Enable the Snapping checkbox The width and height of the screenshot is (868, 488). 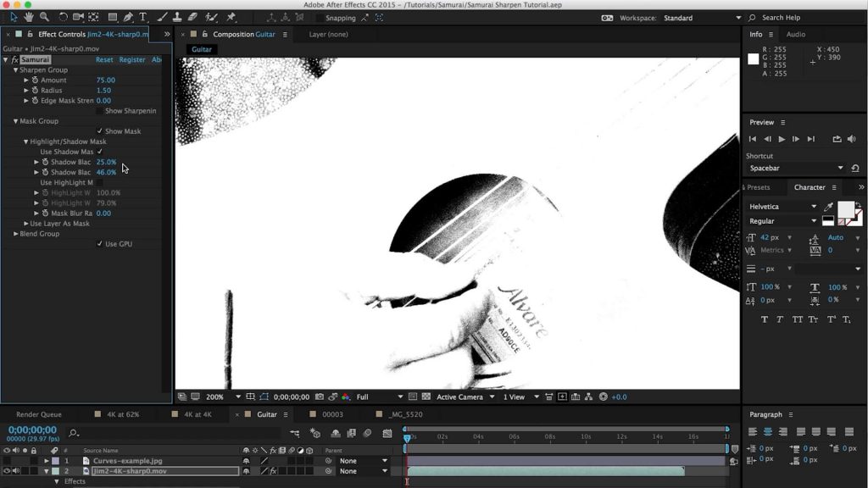tap(320, 18)
